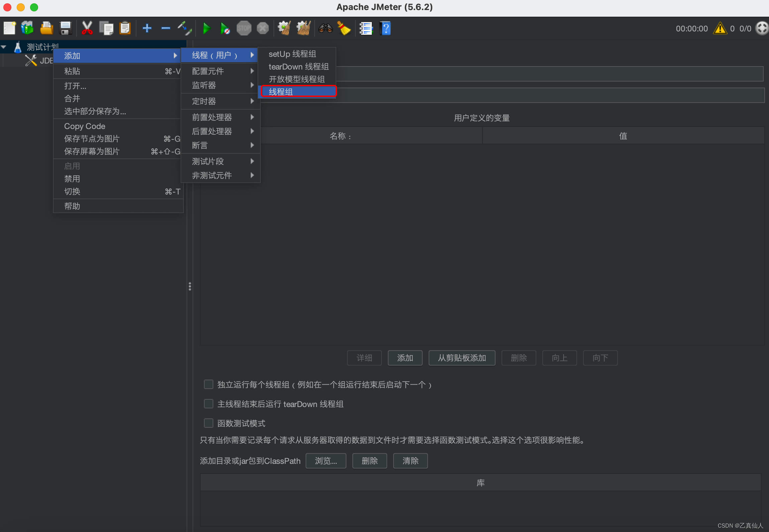Click the Toggle enable/disable arrows icon
Viewport: 769px width, 532px height.
click(x=185, y=28)
